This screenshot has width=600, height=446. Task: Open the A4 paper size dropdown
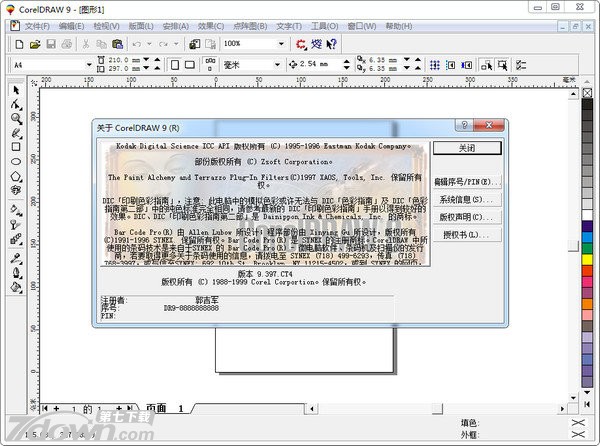click(83, 65)
